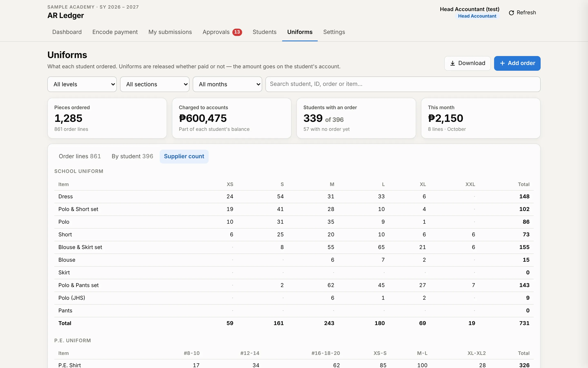Viewport: 588px width, 368px height.
Task: Click the SCHOOL UNIFORM section heading
Action: click(x=79, y=171)
